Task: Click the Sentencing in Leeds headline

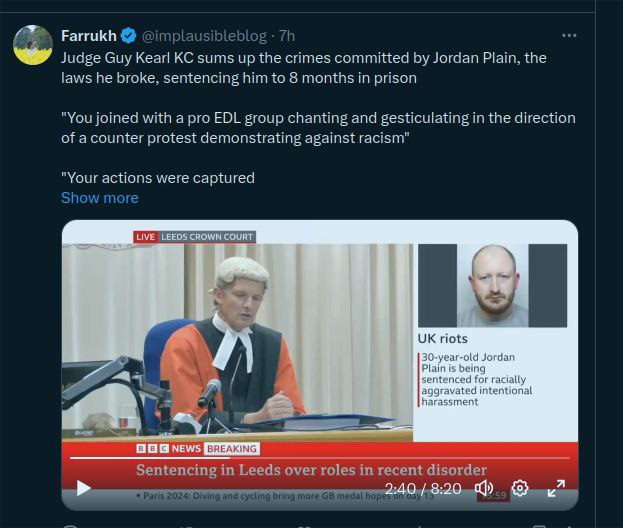Action: [x=312, y=470]
